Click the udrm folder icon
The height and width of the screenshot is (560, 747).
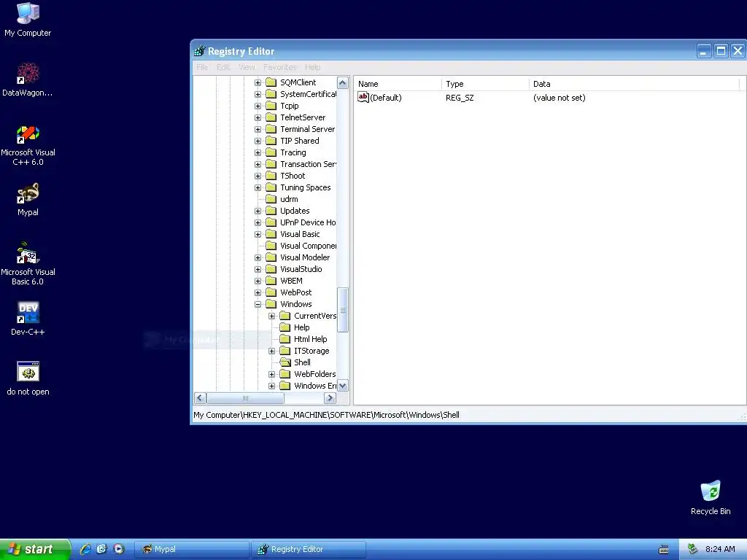pos(271,199)
